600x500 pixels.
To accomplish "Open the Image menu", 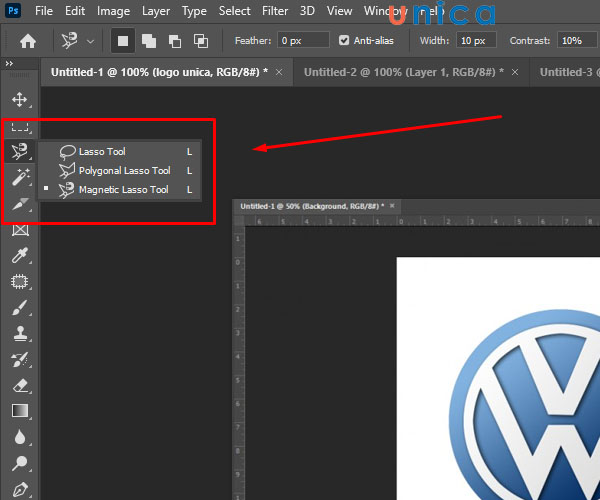I will [113, 11].
